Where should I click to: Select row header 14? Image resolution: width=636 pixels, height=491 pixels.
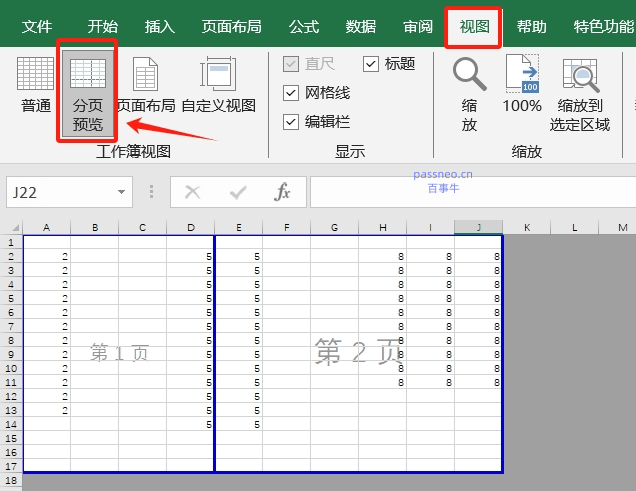tap(11, 424)
